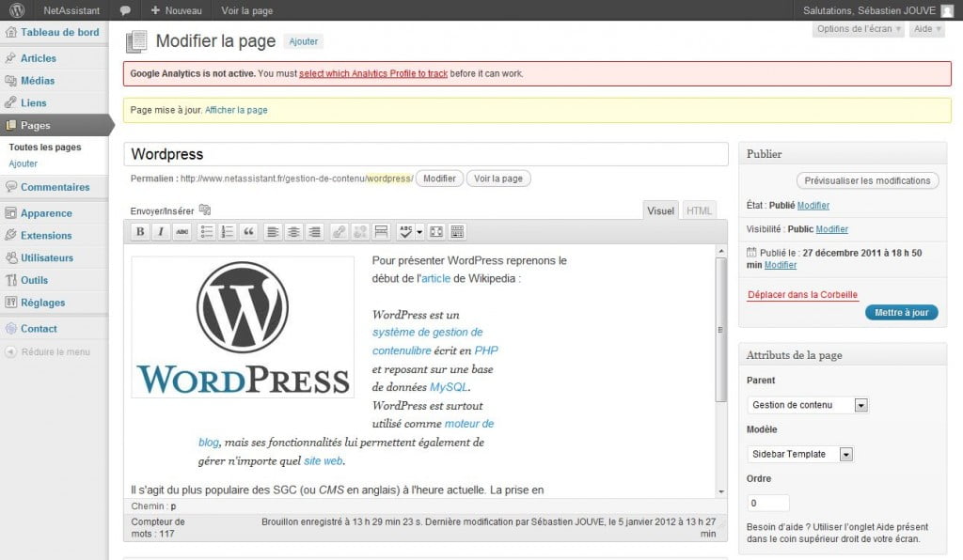Viewport: 963px width, 560px height.
Task: Expand Options de l'écran panel
Action: tap(859, 29)
